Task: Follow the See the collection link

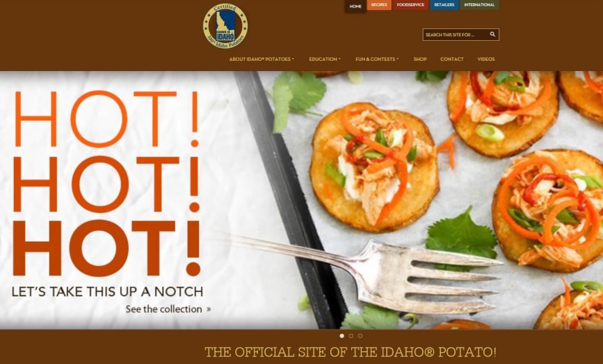Action: pyautogui.click(x=164, y=309)
